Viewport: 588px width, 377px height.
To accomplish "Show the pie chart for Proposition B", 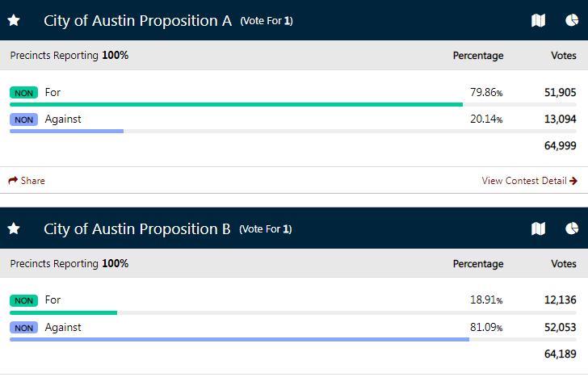I will [x=572, y=228].
